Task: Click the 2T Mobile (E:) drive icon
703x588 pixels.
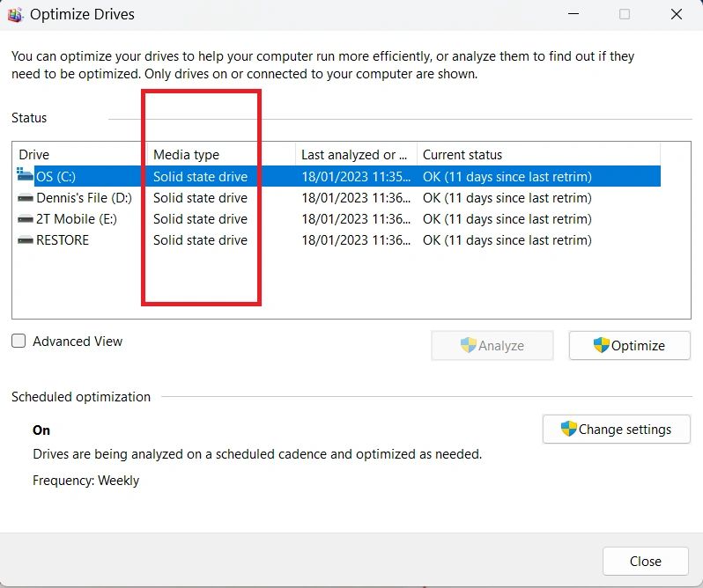Action: tap(25, 219)
